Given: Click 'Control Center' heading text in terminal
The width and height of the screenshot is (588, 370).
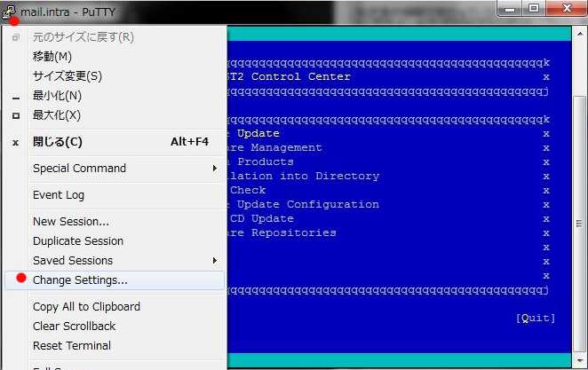Looking at the screenshot, I should click(301, 77).
